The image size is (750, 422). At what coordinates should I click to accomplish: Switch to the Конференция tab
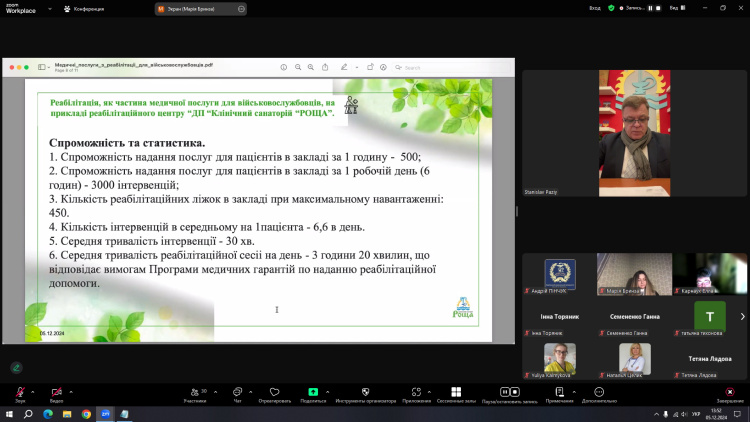point(84,9)
